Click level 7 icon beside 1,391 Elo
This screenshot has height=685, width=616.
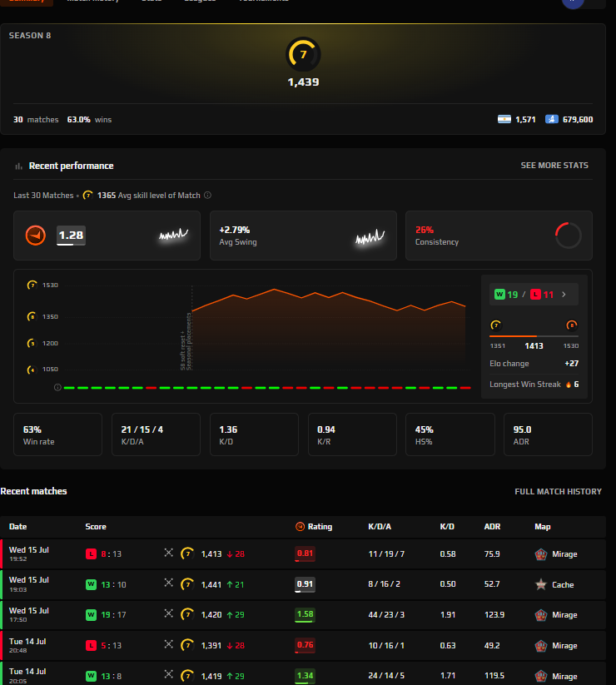pos(188,645)
